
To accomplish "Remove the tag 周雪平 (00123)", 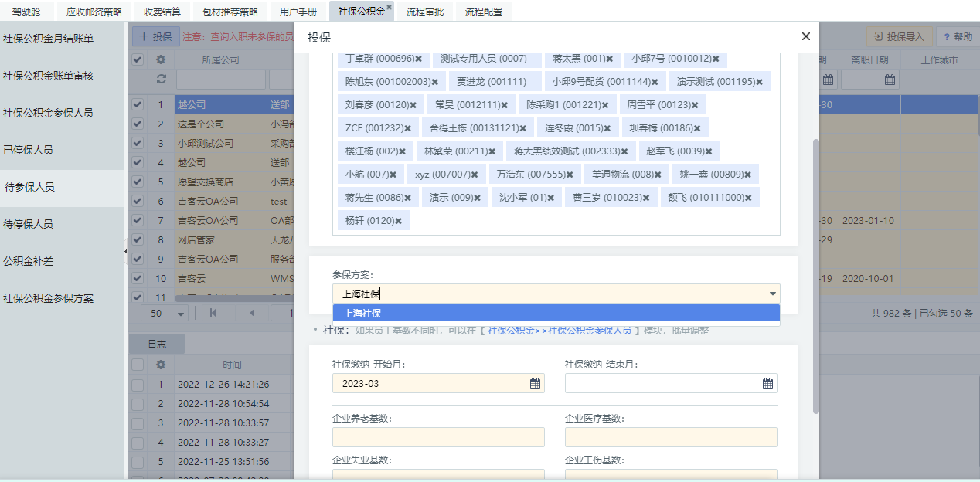I will click(x=695, y=105).
